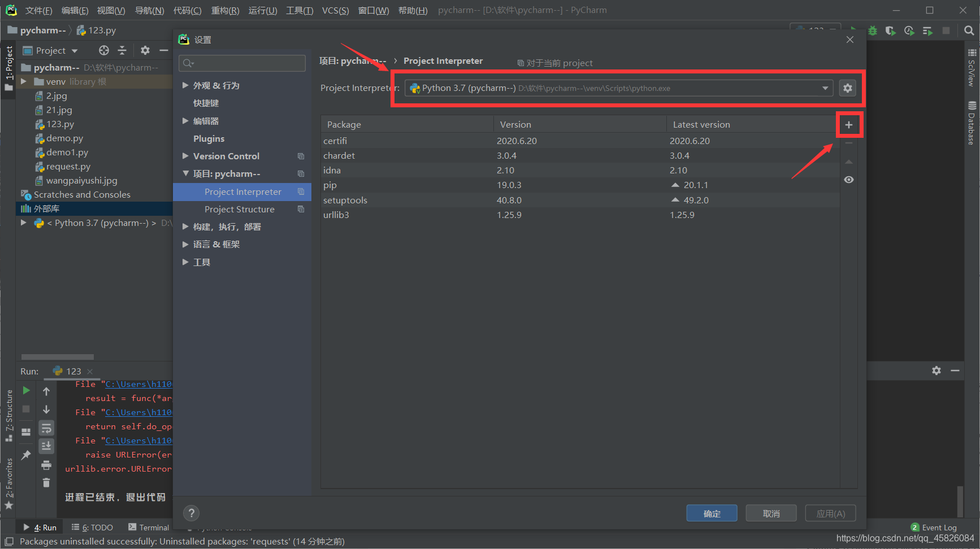
Task: Open the Project Interpreter dropdown
Action: (825, 88)
